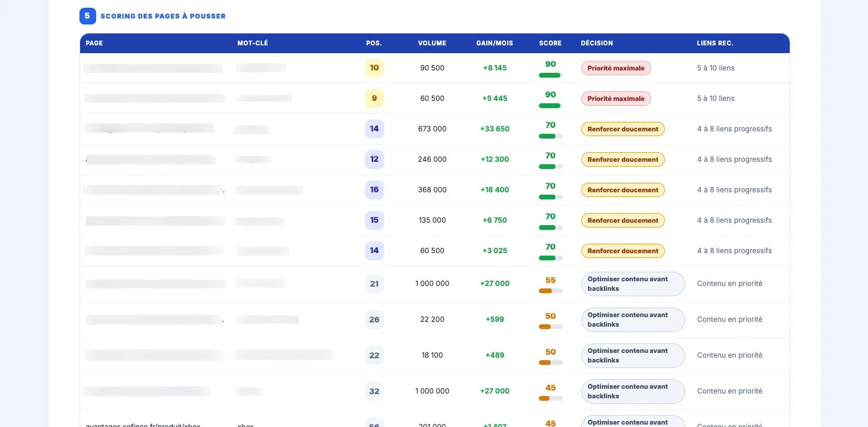
Task: Click the gain value +8 145
Action: [495, 68]
